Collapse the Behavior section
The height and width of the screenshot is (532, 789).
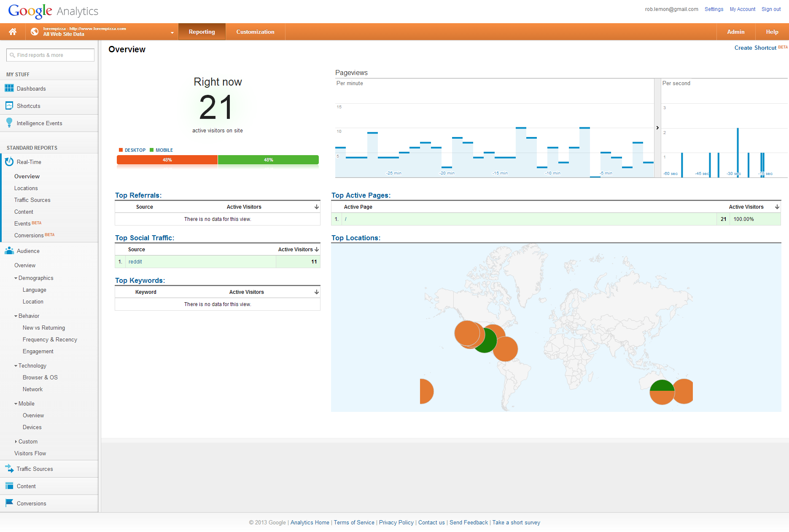(x=16, y=316)
